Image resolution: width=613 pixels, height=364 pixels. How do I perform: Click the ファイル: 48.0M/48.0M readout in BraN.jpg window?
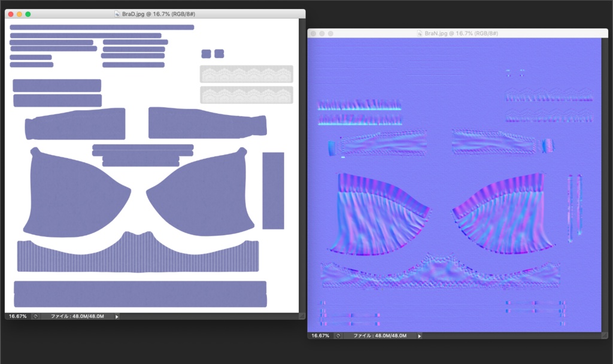pyautogui.click(x=380, y=336)
